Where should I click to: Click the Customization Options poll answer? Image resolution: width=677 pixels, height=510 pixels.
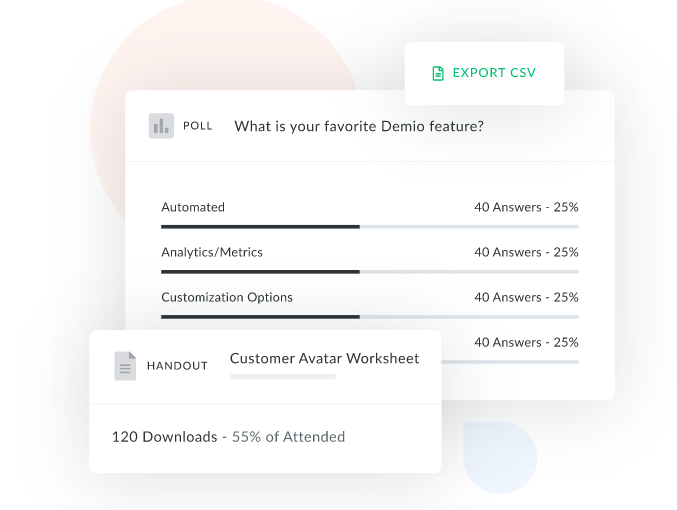[x=227, y=297]
